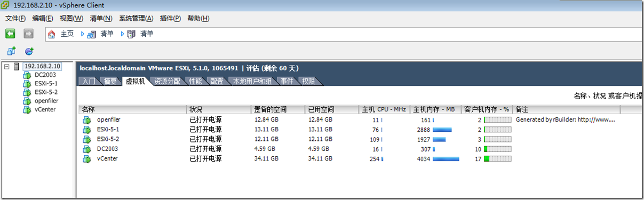Click the 34.11 GB provisioned space for vCenter
Viewport: 644px width, 200px height.
[267, 158]
